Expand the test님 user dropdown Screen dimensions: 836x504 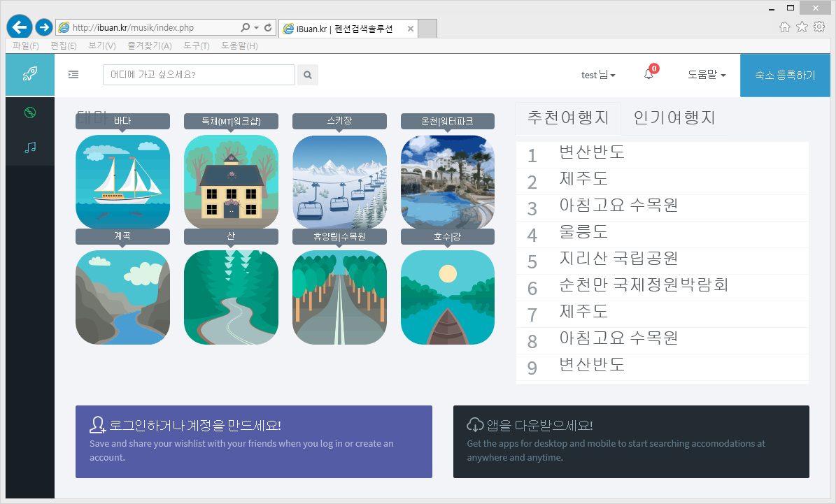pyautogui.click(x=598, y=75)
